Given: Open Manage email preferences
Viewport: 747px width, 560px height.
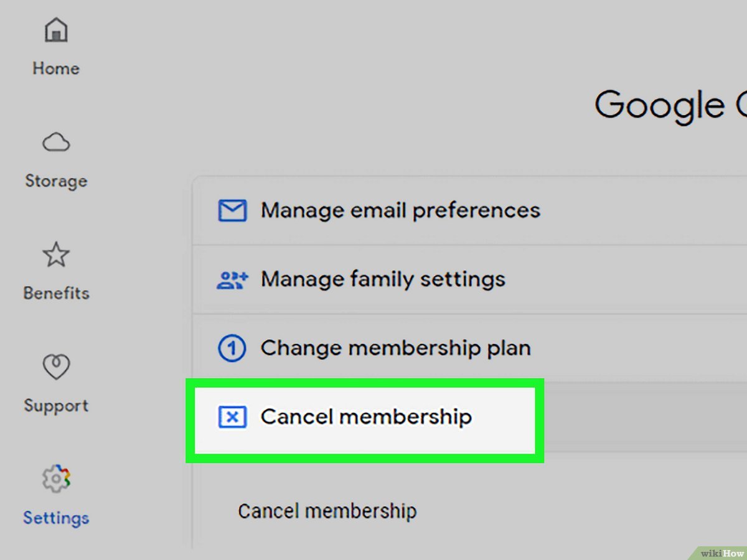Looking at the screenshot, I should click(x=400, y=210).
